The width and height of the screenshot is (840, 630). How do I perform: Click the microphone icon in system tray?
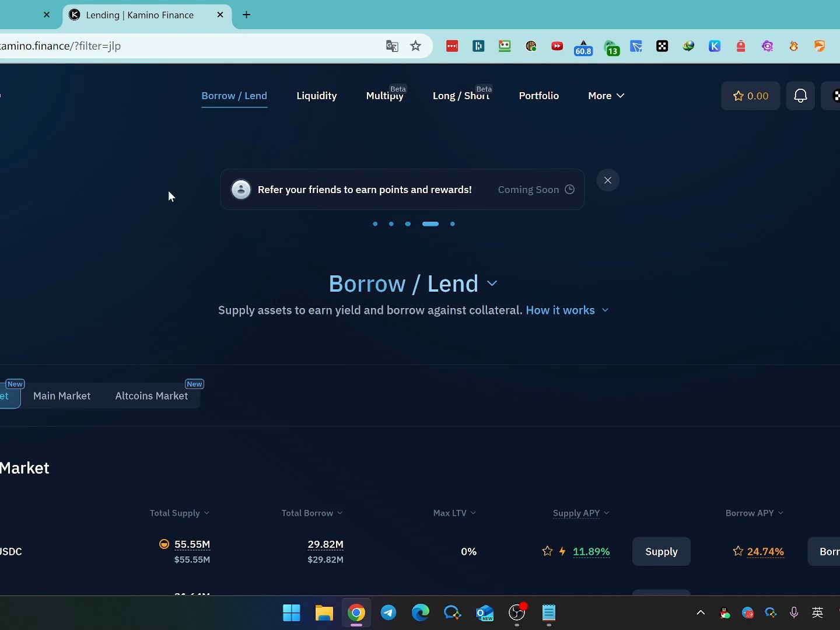tap(794, 612)
